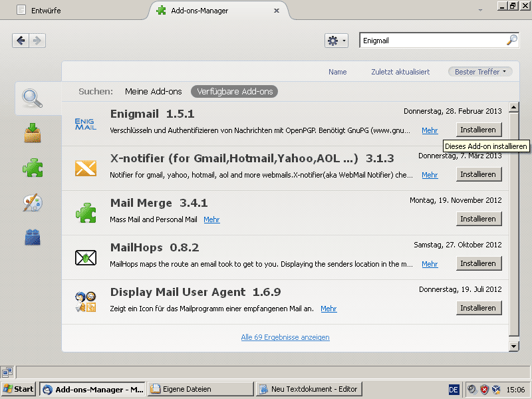Click into the Enigmail search field
Viewport: 532px width, 399px height.
(x=432, y=41)
